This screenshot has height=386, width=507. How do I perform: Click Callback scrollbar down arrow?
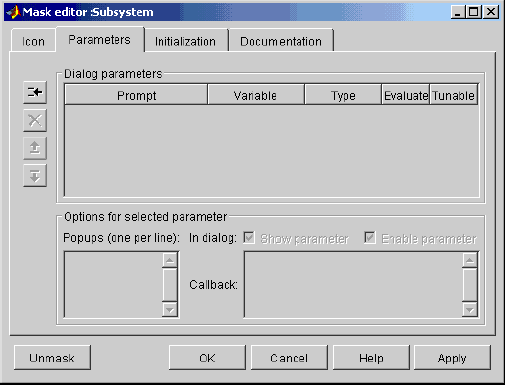pos(470,310)
